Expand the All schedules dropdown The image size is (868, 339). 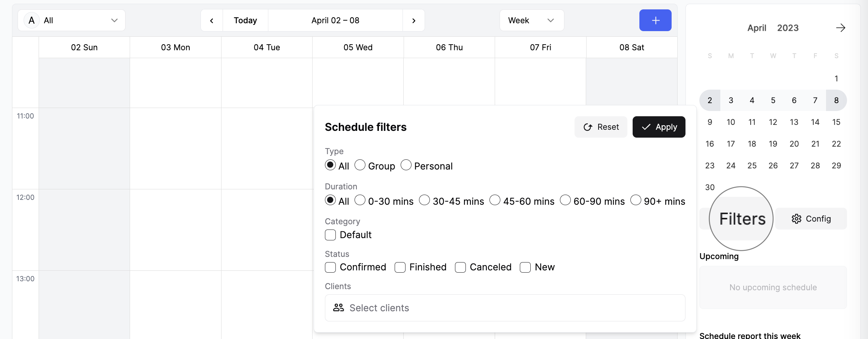pos(71,20)
